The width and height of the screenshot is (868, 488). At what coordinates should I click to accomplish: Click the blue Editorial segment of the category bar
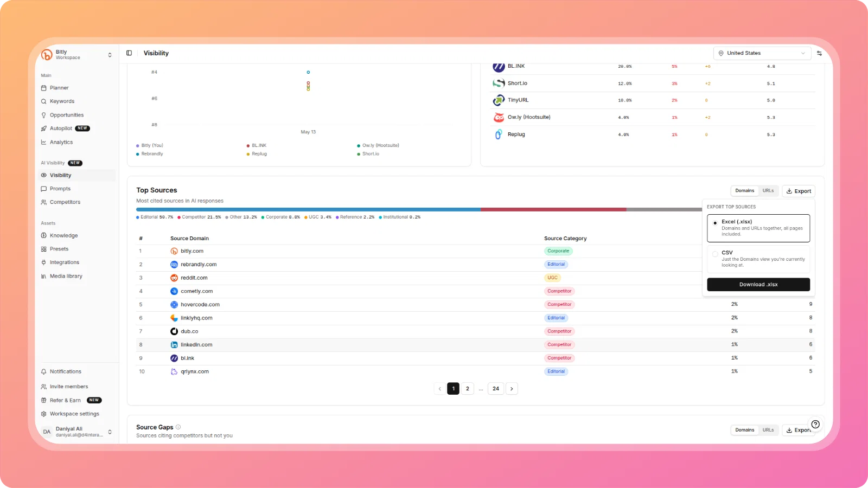(308, 209)
